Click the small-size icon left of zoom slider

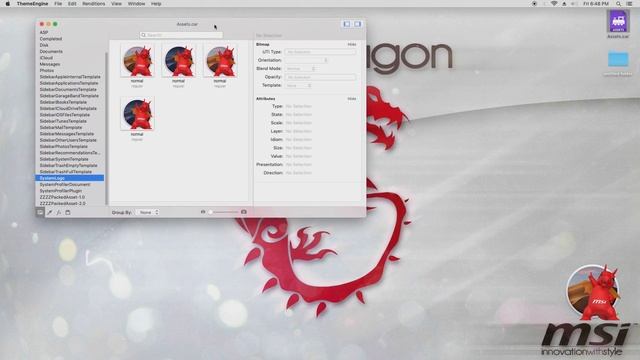click(x=203, y=212)
